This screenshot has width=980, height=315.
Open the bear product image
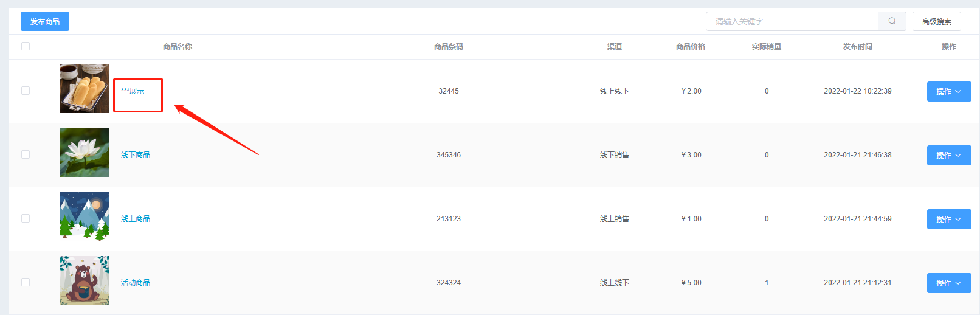(85, 280)
